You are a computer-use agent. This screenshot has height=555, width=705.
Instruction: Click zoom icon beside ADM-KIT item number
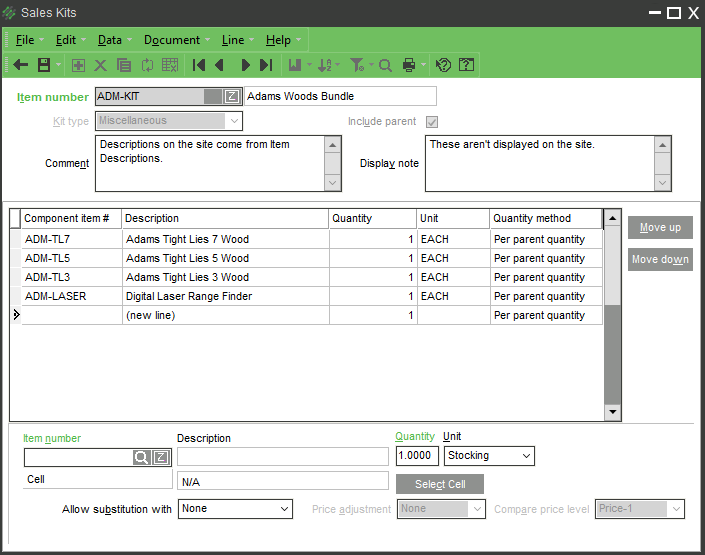pos(232,96)
